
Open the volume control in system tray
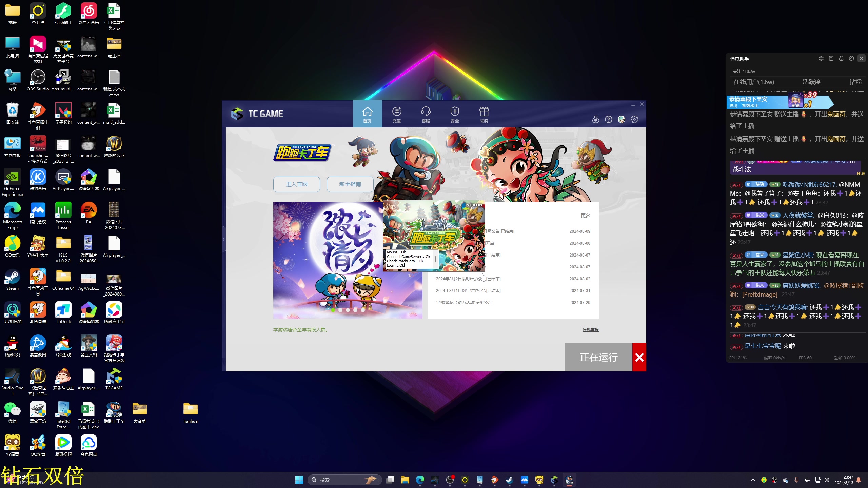[x=826, y=480]
